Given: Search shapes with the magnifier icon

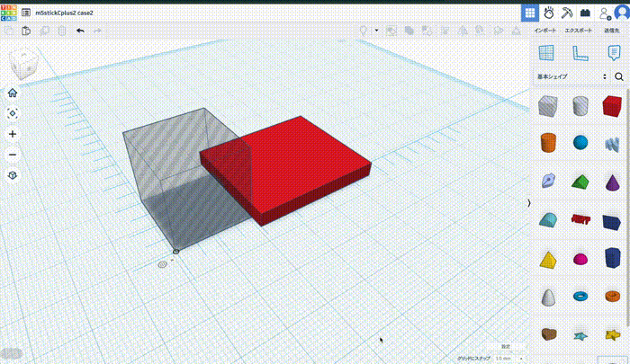Looking at the screenshot, I should click(x=618, y=76).
